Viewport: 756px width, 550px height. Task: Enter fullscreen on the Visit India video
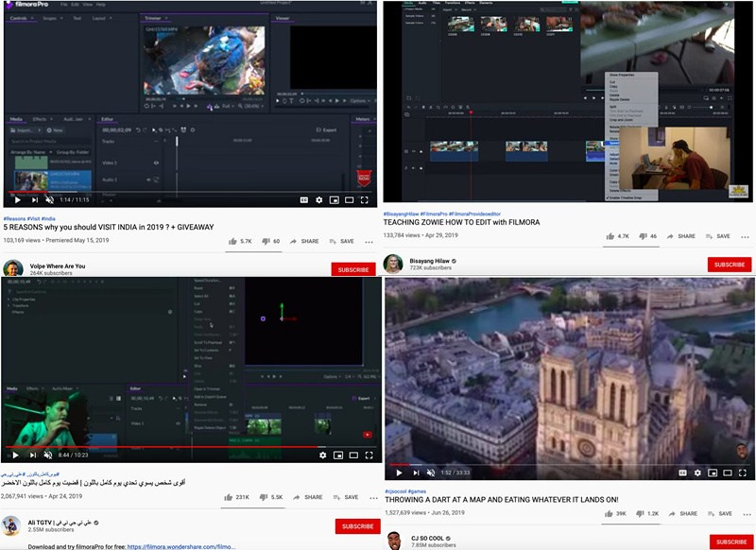(x=365, y=199)
